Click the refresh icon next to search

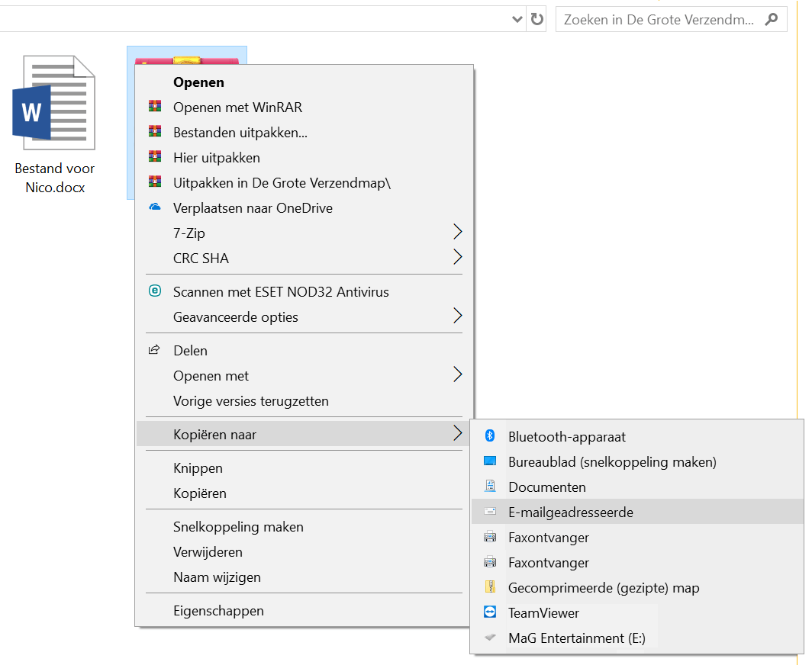coord(537,20)
